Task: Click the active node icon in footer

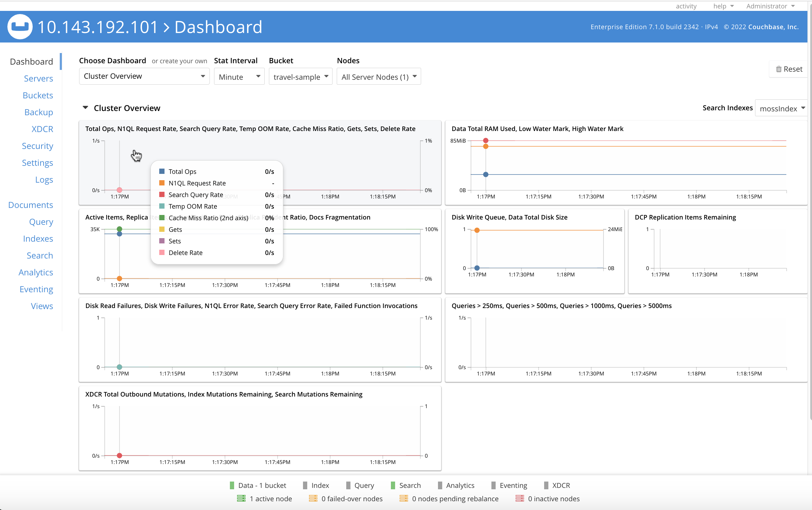Action: (x=241, y=498)
